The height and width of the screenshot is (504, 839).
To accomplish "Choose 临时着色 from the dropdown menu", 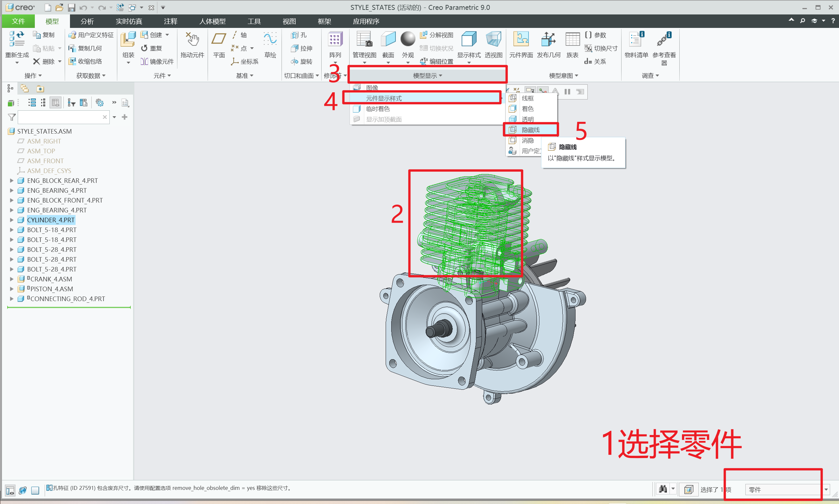I will pyautogui.click(x=377, y=109).
